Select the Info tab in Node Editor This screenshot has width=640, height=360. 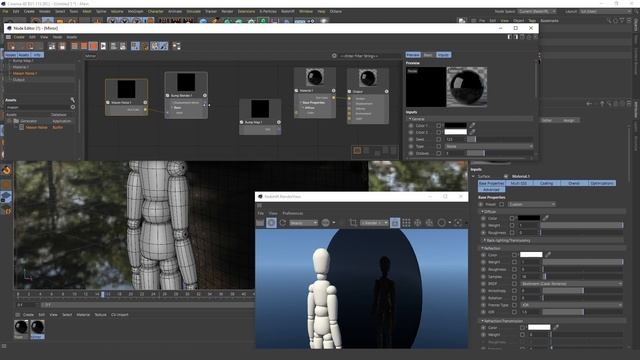(x=37, y=55)
